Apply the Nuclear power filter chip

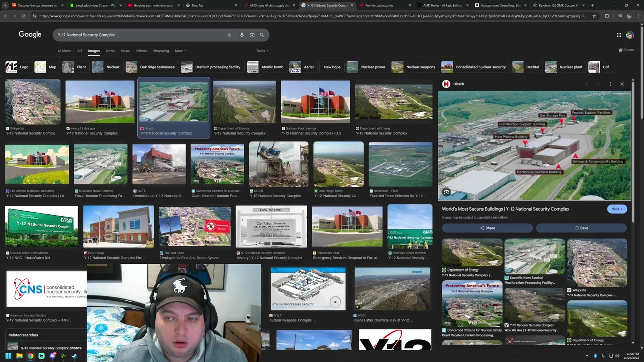point(367,67)
